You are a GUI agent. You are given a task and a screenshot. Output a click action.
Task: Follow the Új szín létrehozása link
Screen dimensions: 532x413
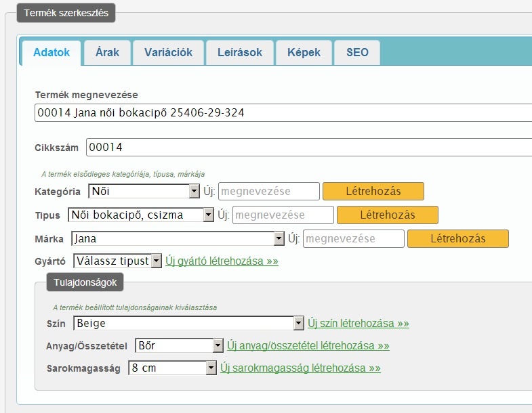(359, 323)
